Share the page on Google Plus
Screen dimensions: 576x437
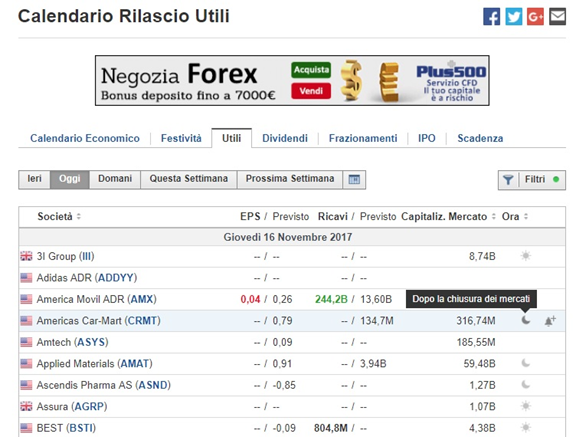click(535, 17)
